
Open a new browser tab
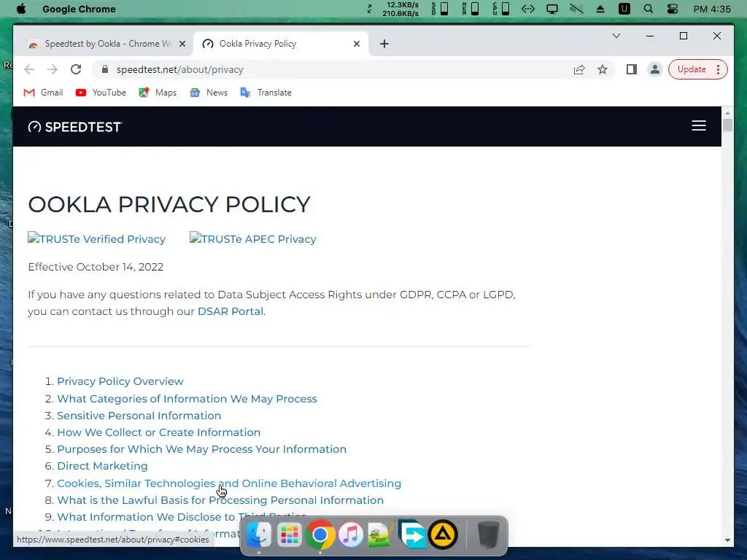point(384,44)
